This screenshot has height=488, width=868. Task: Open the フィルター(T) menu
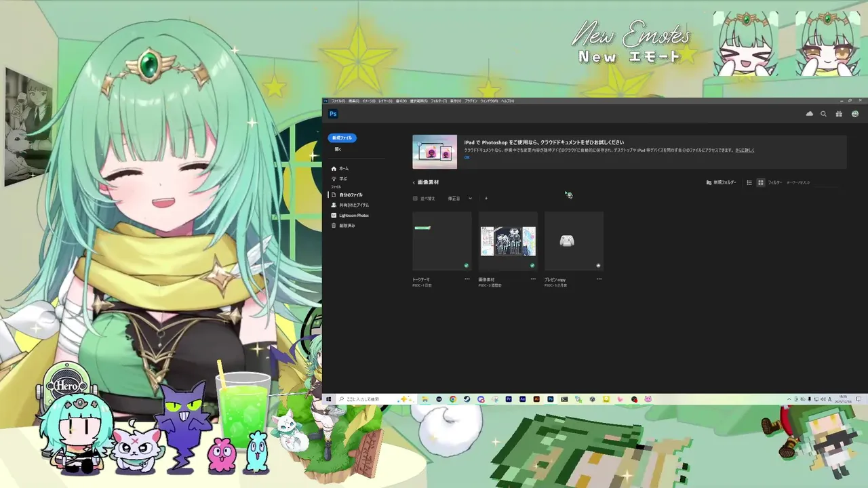tap(439, 101)
